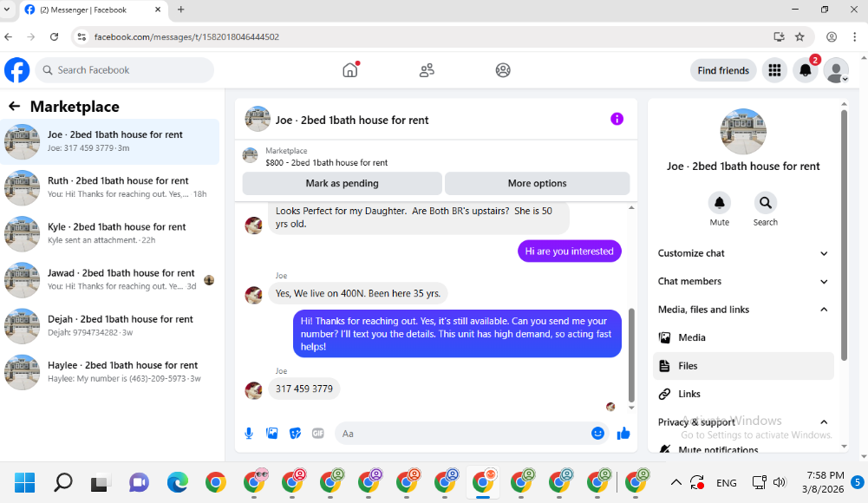Open Windows Start menu
Image resolution: width=868 pixels, height=503 pixels.
point(24,482)
